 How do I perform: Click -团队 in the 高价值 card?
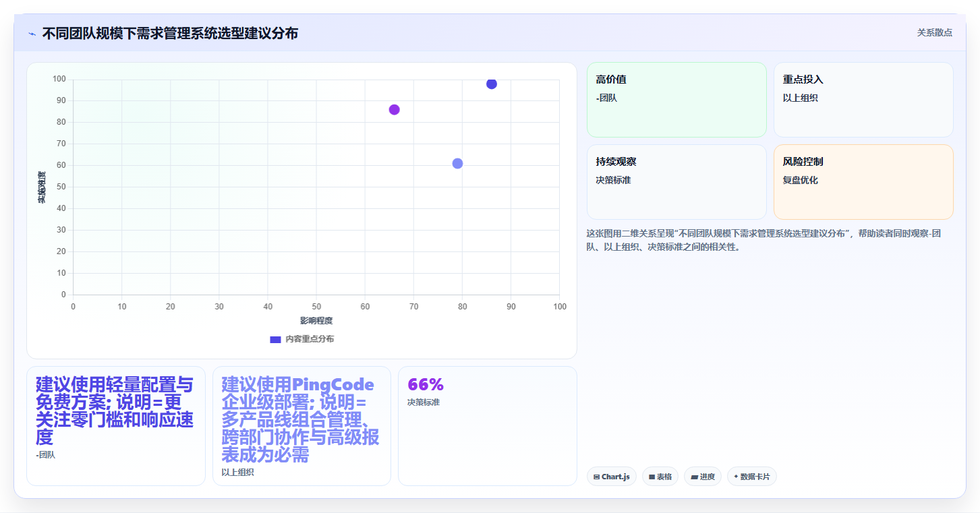click(606, 98)
